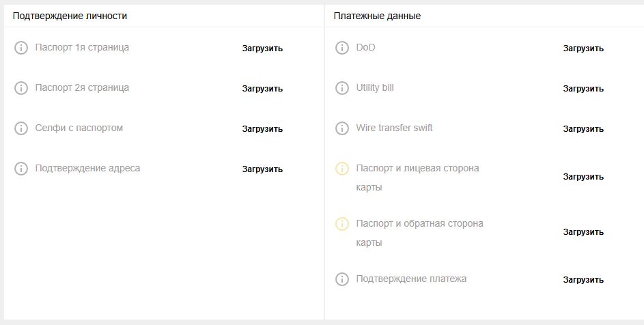Click info icon beside Паспорт 2я страница

pyautogui.click(x=21, y=88)
